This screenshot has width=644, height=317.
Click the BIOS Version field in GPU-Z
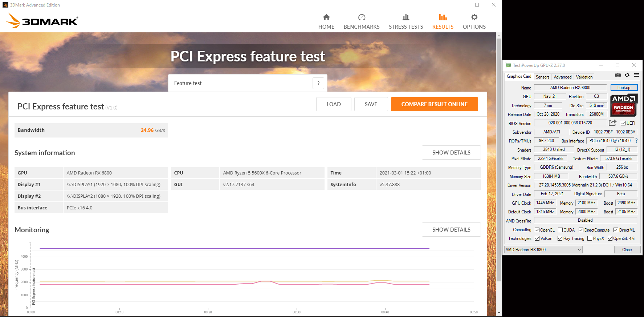(x=570, y=123)
